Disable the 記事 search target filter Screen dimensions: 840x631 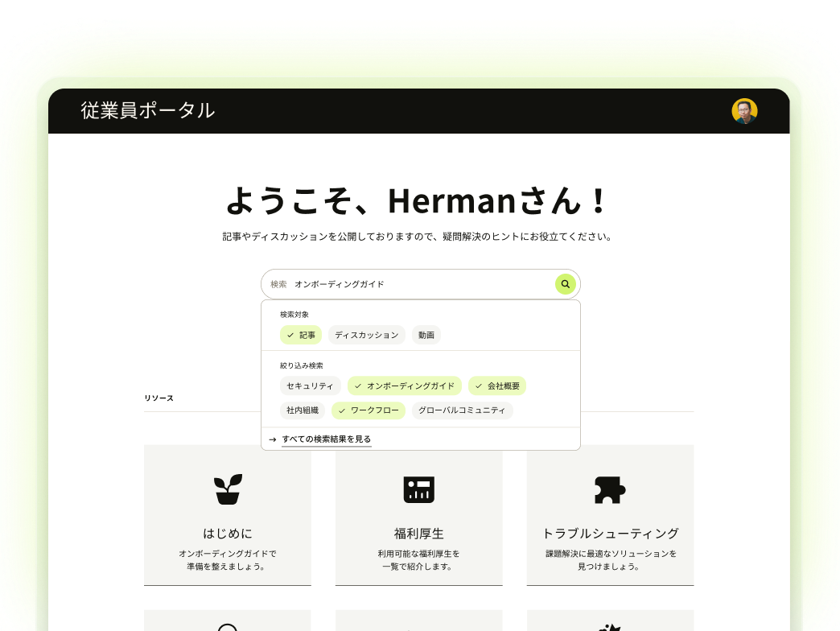pos(300,335)
